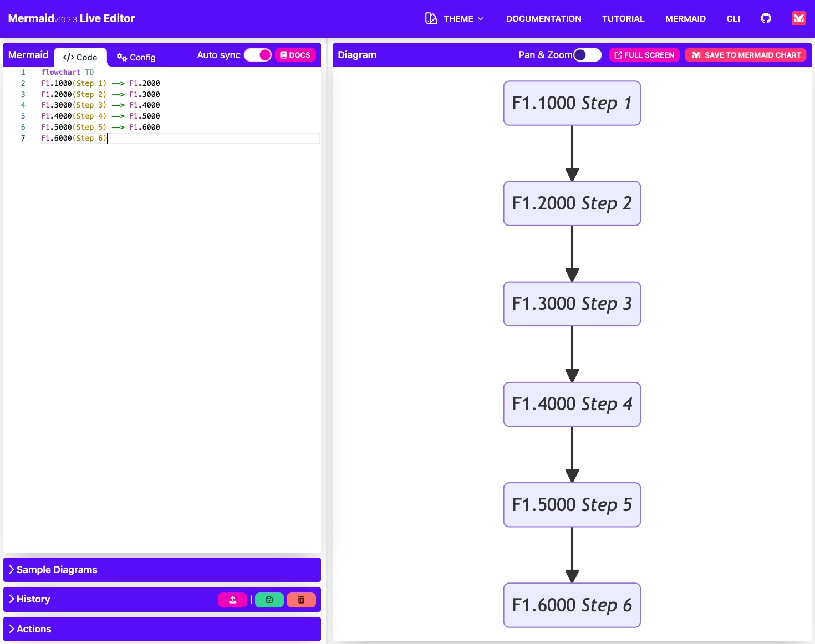Open the THEME dropdown menu
The width and height of the screenshot is (815, 644).
point(455,18)
